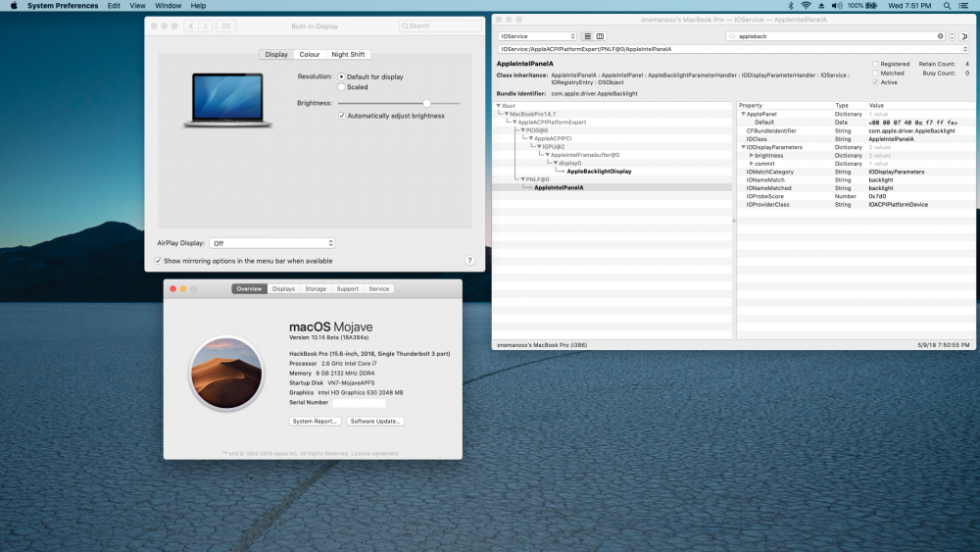The width and height of the screenshot is (980, 552).
Task: Open the View menu
Action: point(137,6)
